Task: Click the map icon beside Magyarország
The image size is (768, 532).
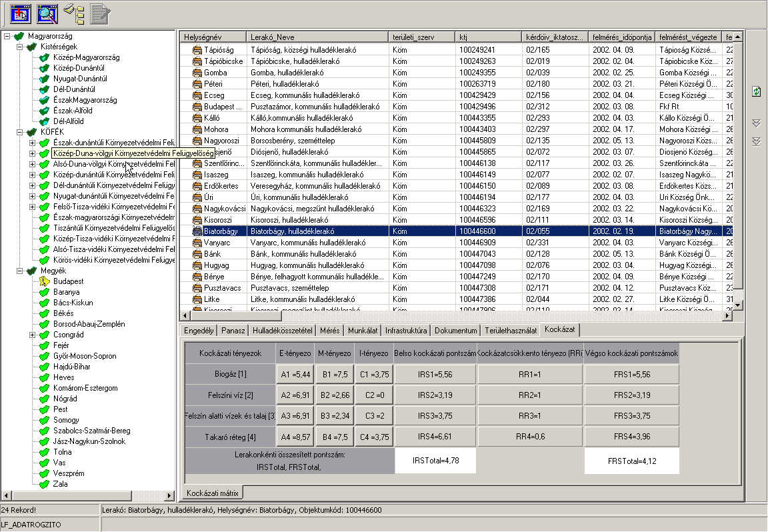Action: (19, 36)
